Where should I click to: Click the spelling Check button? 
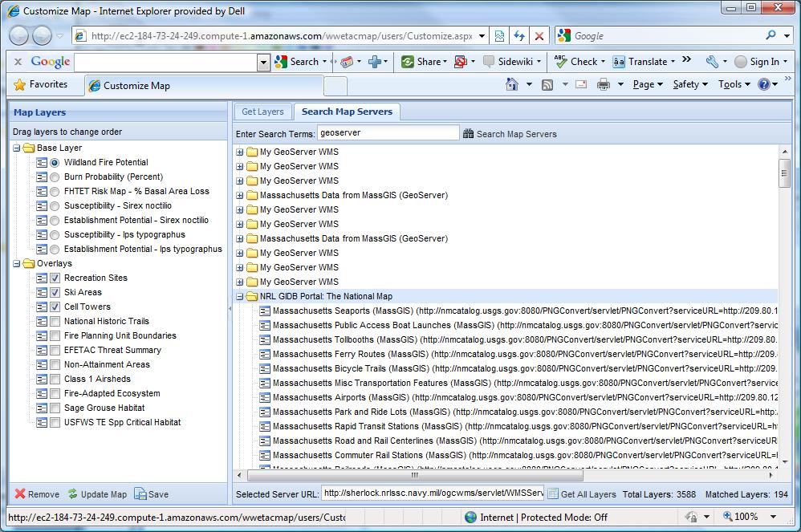pos(579,62)
